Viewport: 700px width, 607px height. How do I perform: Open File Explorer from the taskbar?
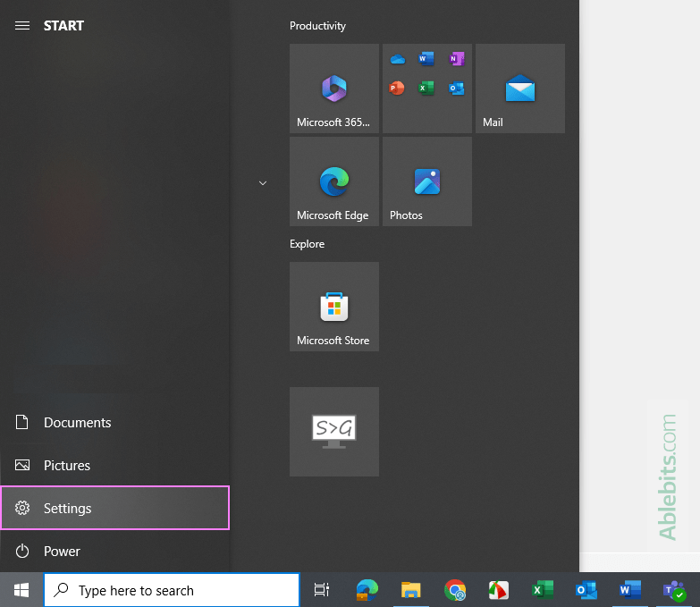pos(410,590)
